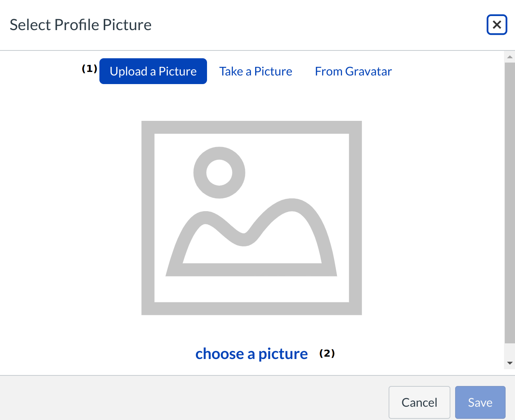Image resolution: width=515 pixels, height=420 pixels.
Task: Click the scrollbar down arrow
Action: pos(510,363)
